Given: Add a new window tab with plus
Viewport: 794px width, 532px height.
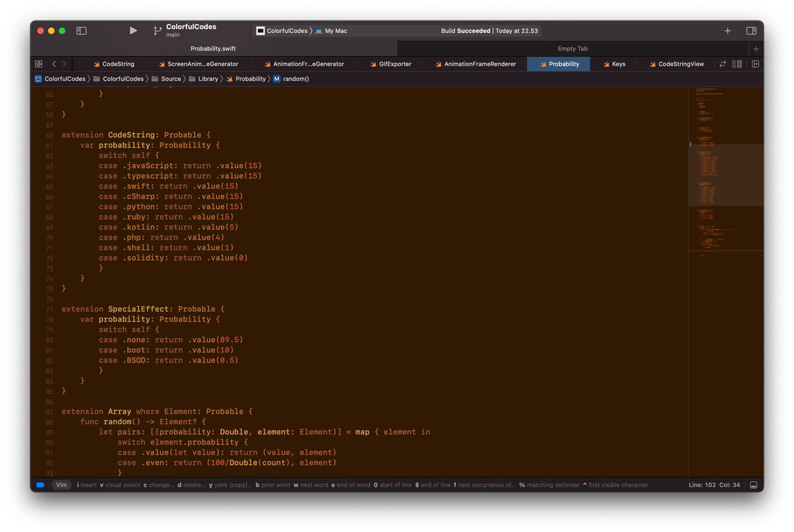Looking at the screenshot, I should 756,49.
